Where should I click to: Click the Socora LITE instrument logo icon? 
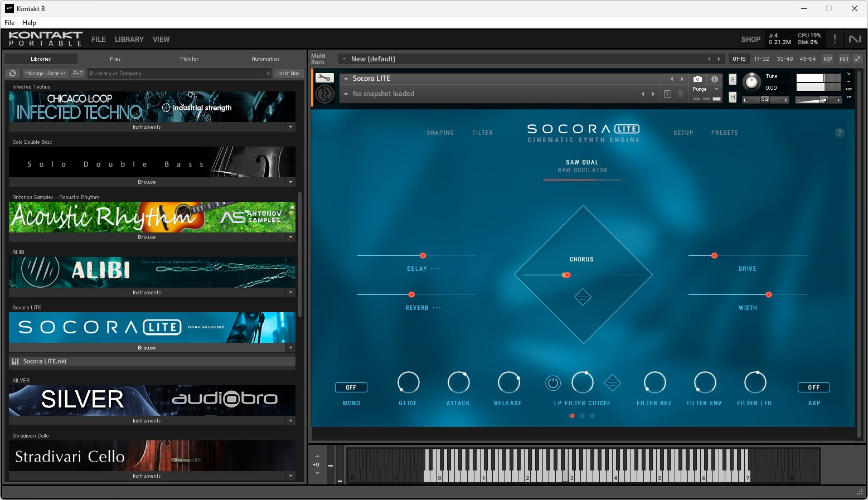coord(324,94)
